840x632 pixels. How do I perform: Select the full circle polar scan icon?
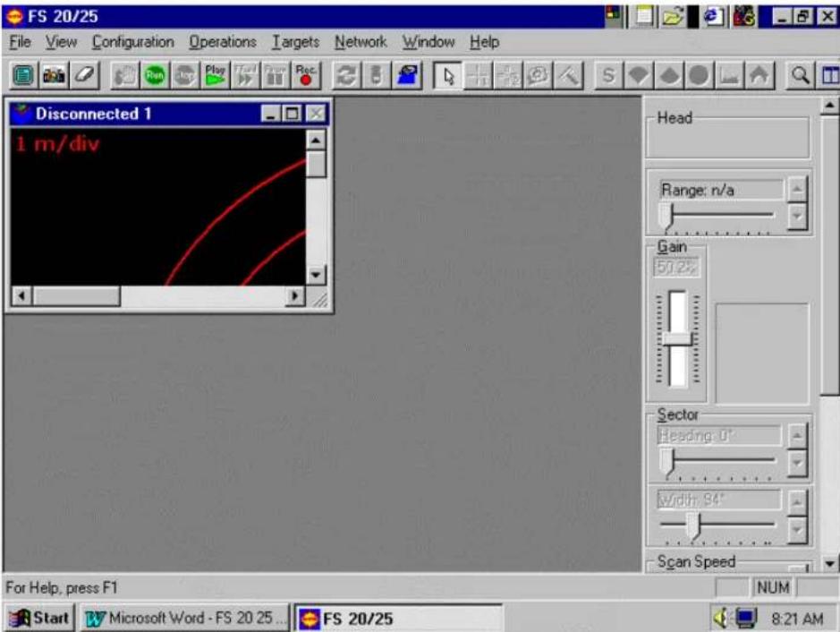click(699, 75)
